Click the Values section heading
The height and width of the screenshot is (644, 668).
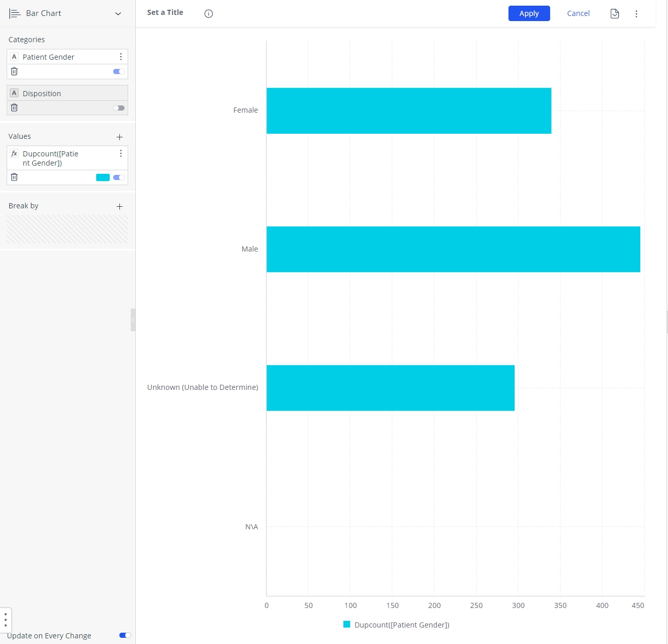20,136
